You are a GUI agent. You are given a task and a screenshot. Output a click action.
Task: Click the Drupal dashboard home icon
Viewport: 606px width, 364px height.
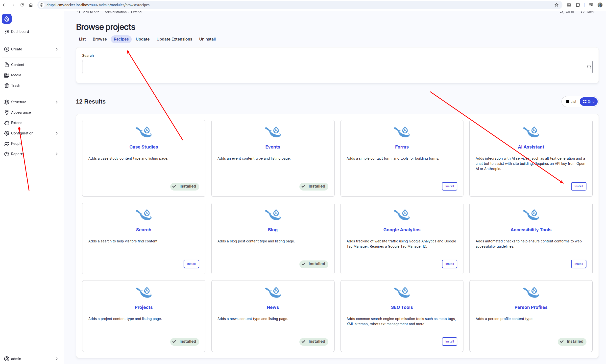click(x=6, y=19)
